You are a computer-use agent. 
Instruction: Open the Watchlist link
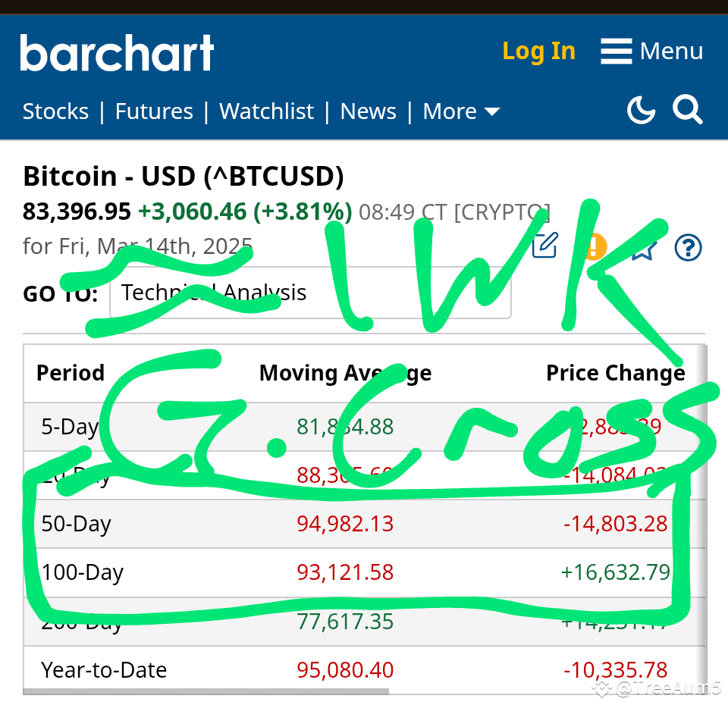pyautogui.click(x=266, y=111)
